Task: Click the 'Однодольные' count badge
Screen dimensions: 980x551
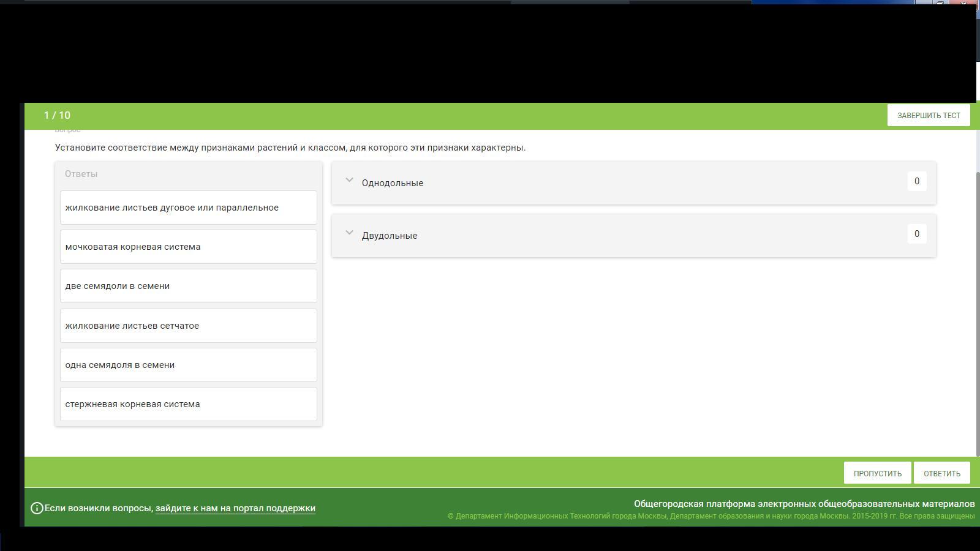Action: click(x=917, y=181)
